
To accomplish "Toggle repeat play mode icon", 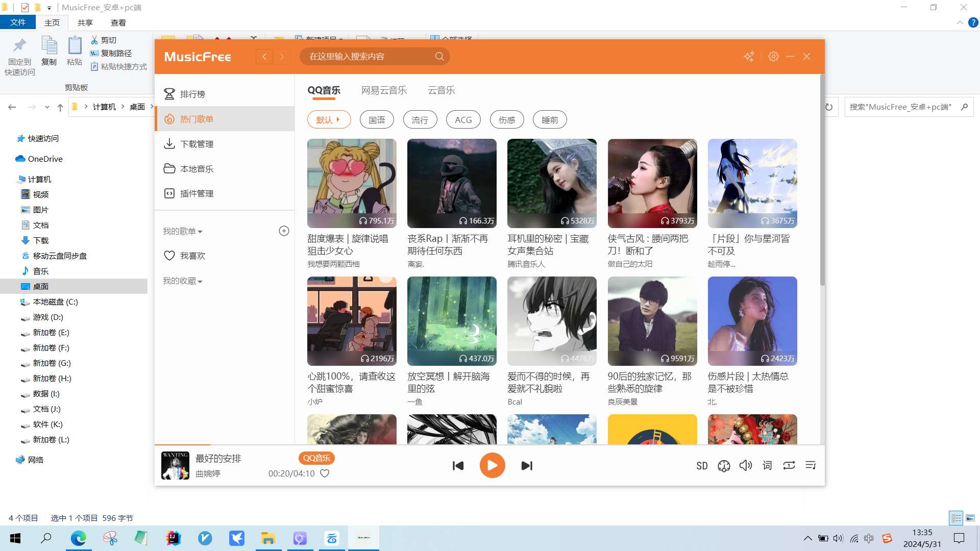I will 789,465.
